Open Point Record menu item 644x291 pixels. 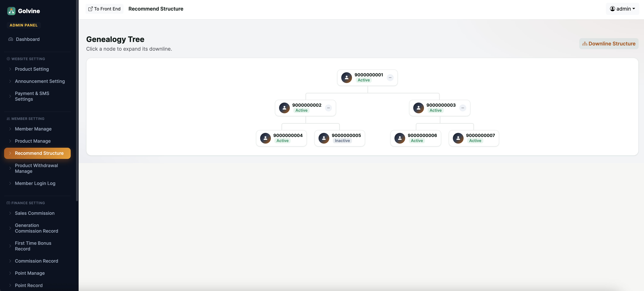(x=37, y=285)
